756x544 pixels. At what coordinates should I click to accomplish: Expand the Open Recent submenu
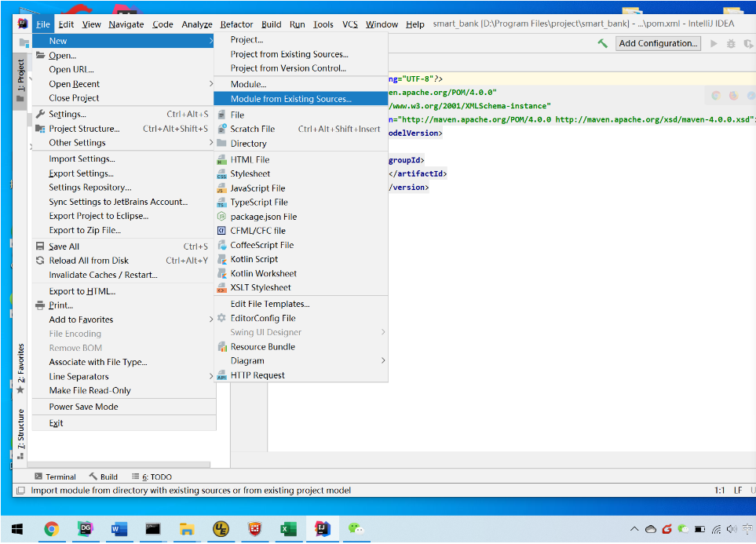pyautogui.click(x=124, y=84)
